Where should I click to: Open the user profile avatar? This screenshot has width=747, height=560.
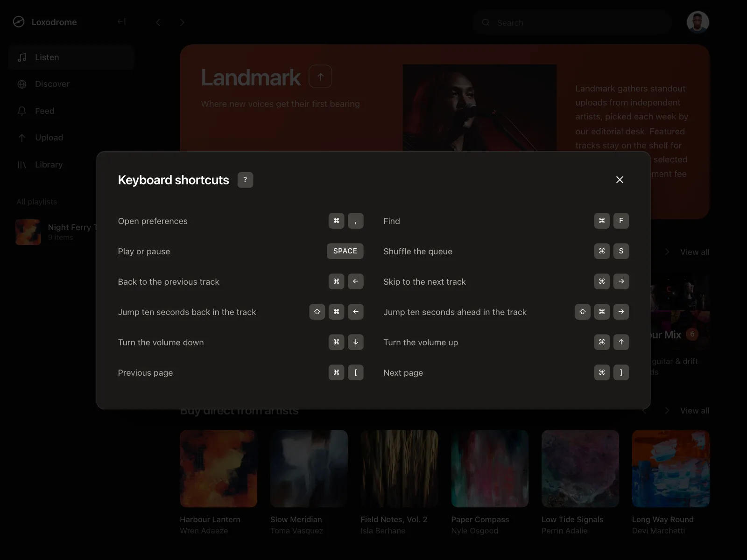698,22
